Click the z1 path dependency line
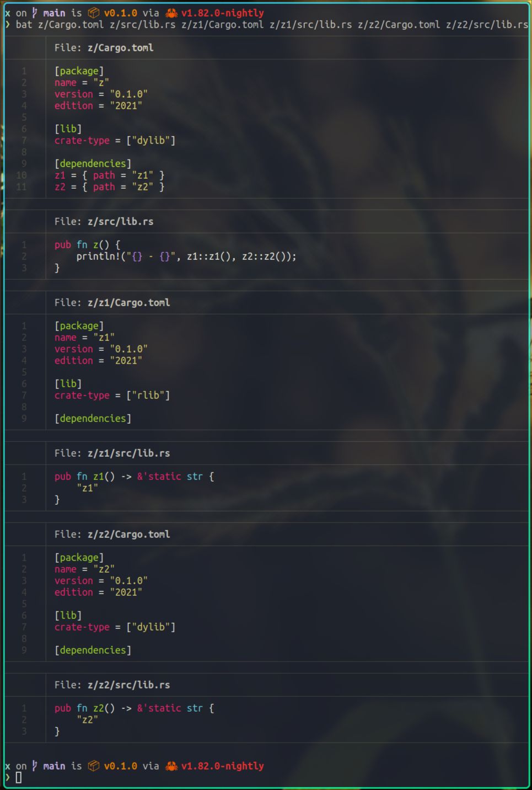Screen dimensions: 532x790 coord(109,175)
